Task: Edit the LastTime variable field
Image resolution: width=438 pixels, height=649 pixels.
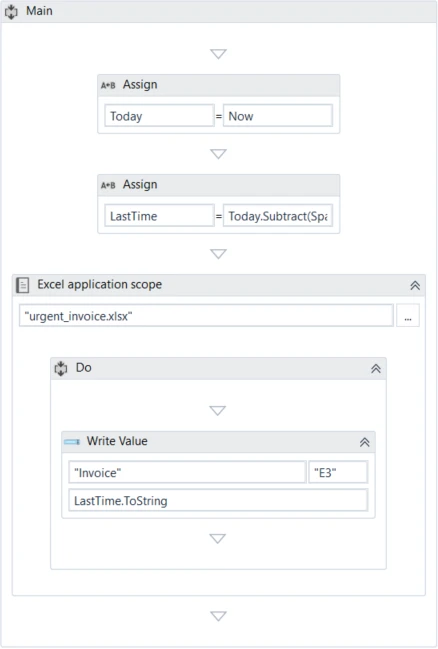Action: tap(159, 216)
